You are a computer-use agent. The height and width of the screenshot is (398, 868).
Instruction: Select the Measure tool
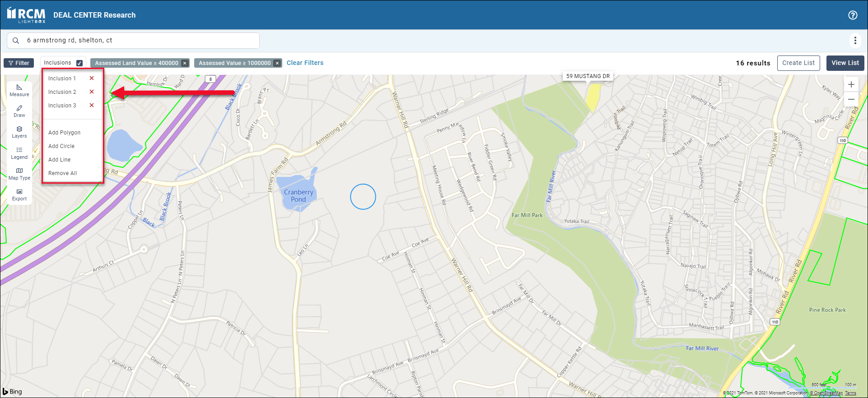[19, 90]
